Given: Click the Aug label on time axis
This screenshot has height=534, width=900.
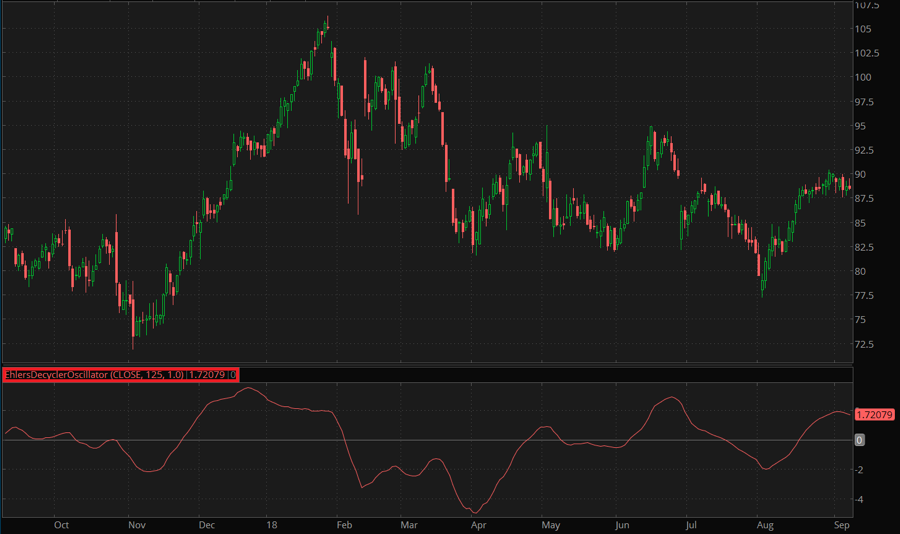Looking at the screenshot, I should point(765,523).
